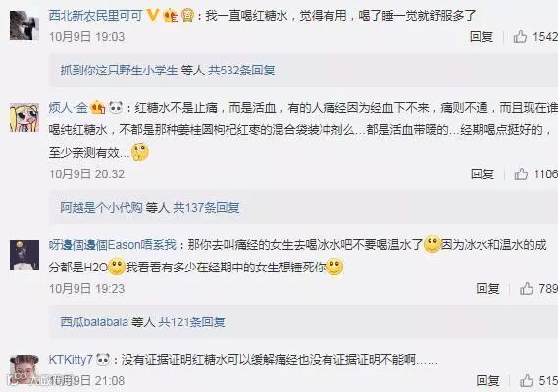The width and height of the screenshot is (558, 392).
Task: Click the thinking emoji after 亲测有效
Action: click(x=140, y=152)
